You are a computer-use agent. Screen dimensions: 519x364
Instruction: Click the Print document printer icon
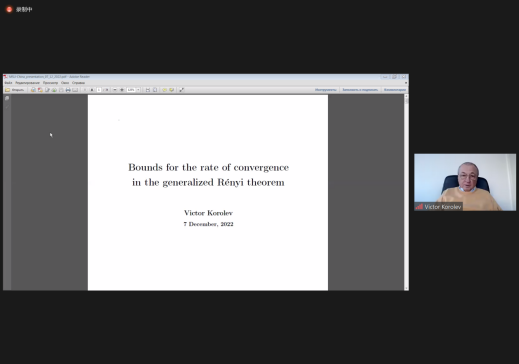point(68,90)
